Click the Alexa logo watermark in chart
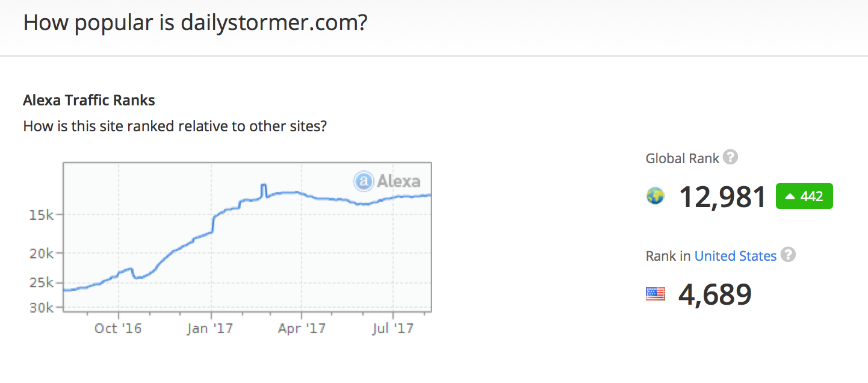The image size is (868, 383). click(x=387, y=180)
